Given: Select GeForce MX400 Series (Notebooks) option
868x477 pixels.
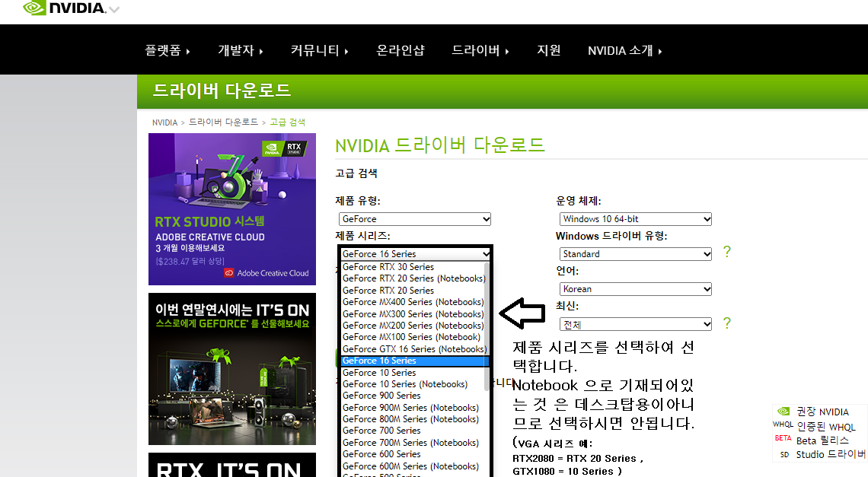Looking at the screenshot, I should tap(413, 302).
